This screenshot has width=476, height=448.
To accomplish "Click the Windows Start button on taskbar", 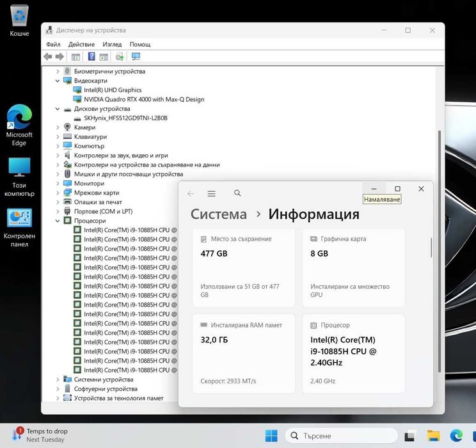I will click(x=271, y=436).
